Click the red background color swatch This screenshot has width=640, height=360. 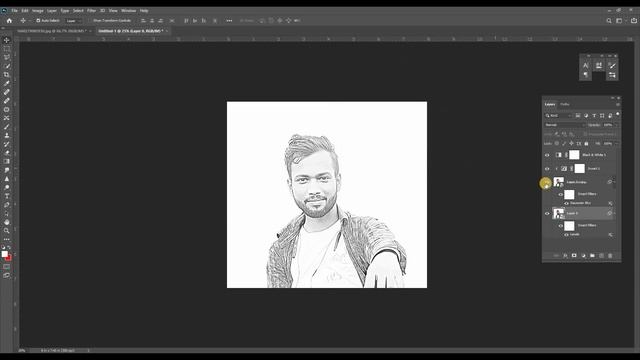tap(9, 258)
